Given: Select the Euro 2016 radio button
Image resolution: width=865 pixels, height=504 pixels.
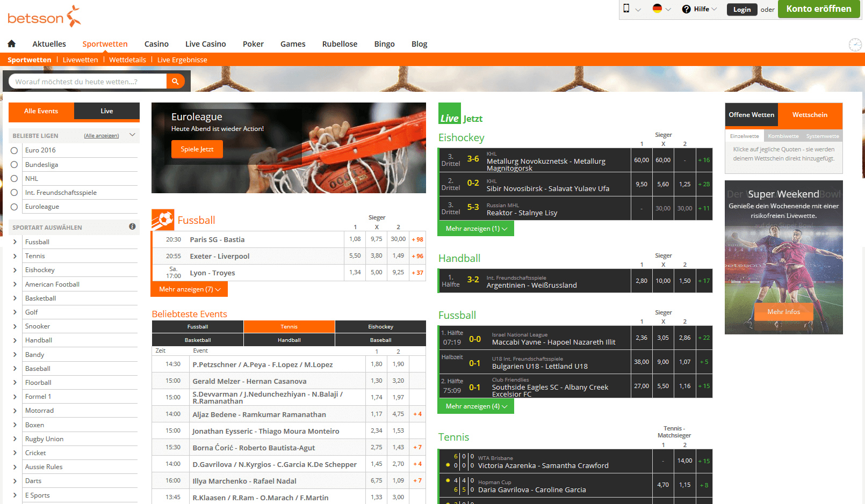Looking at the screenshot, I should pyautogui.click(x=15, y=151).
